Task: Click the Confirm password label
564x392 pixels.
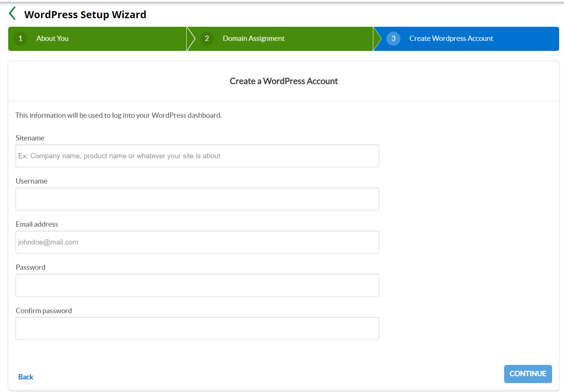Action: (44, 311)
